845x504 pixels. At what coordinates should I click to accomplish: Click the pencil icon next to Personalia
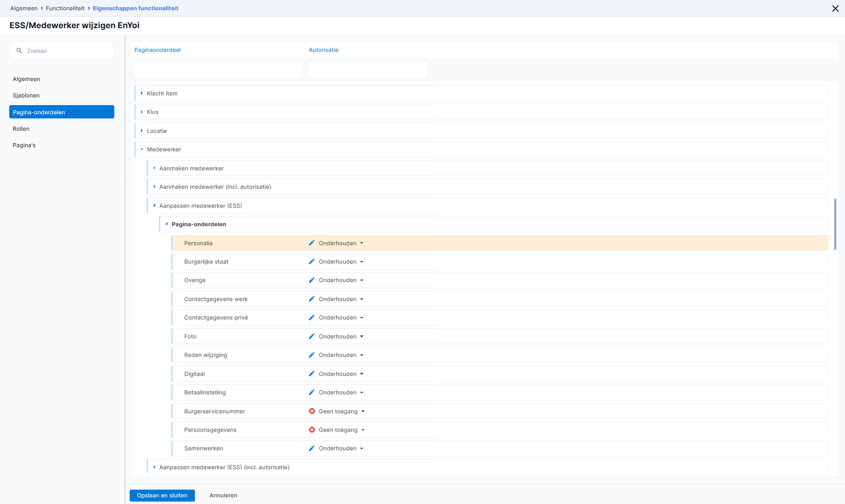(x=312, y=243)
